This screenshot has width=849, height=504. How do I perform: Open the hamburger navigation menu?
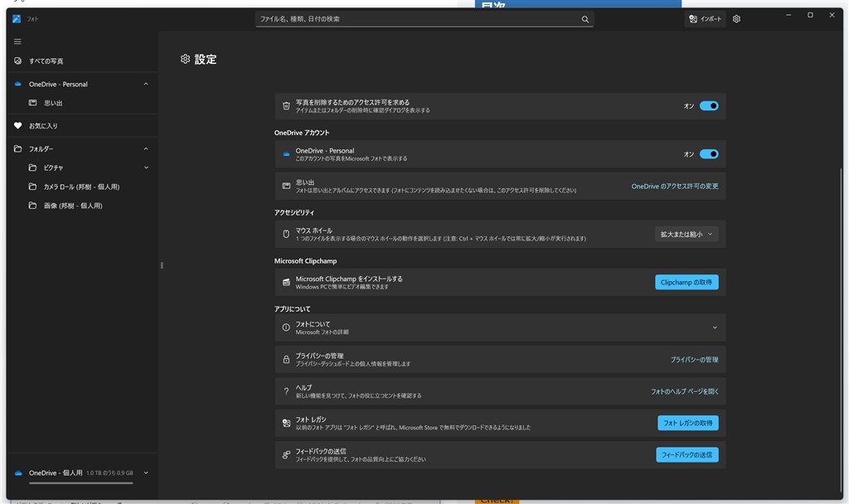[x=17, y=41]
